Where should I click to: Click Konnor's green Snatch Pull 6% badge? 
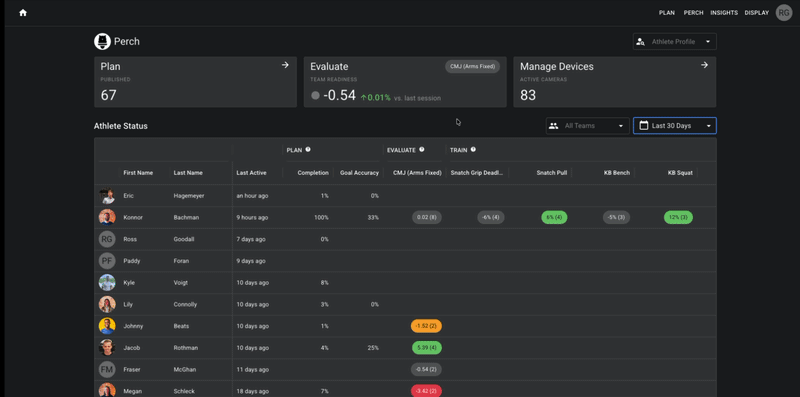click(x=554, y=217)
